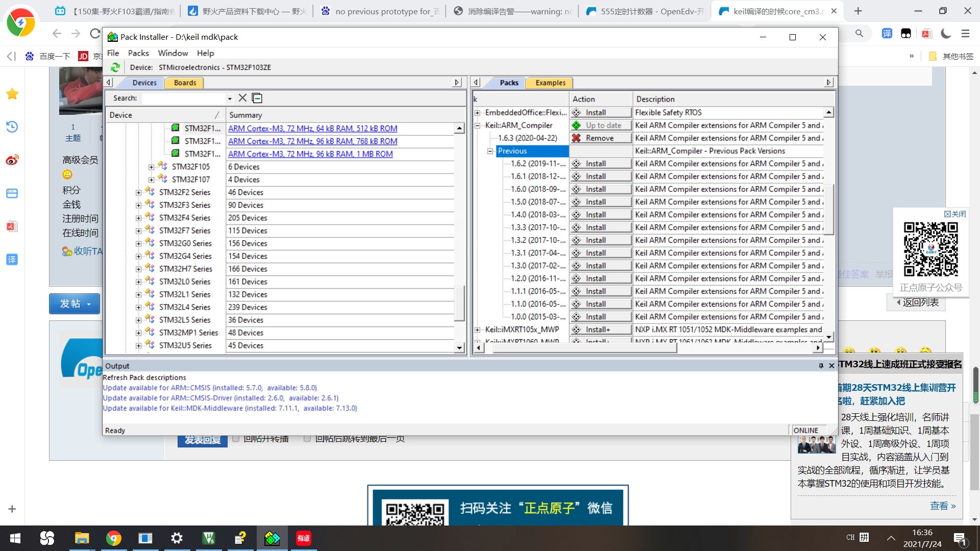Click the green refresh packs icon
The width and height of the screenshot is (980, 551).
[x=115, y=67]
